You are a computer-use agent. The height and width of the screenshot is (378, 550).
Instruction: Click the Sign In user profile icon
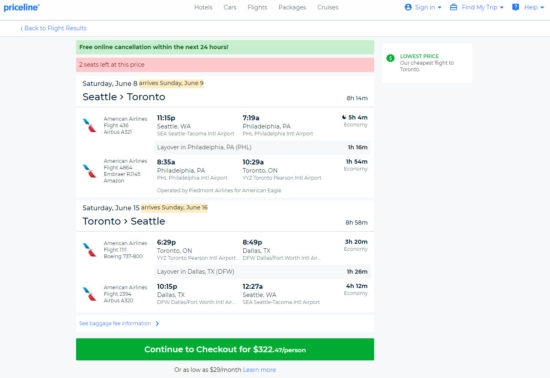408,7
